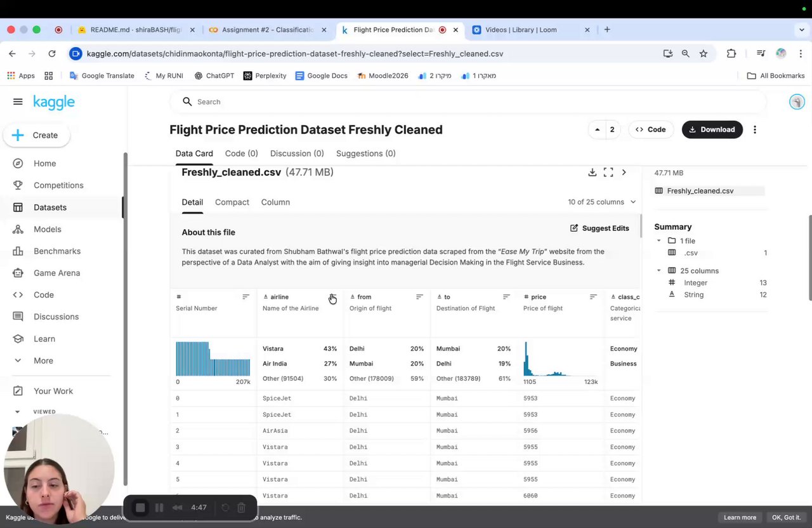
Task: Click the upvote arrow for this dataset
Action: click(597, 129)
